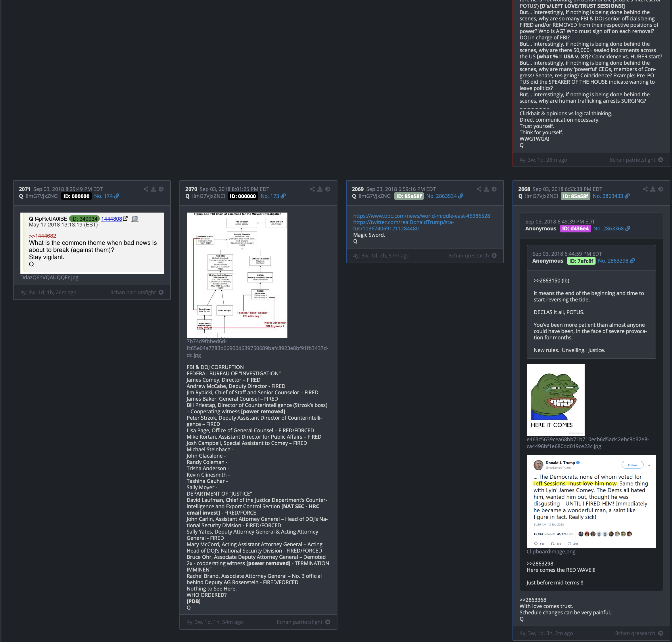The height and width of the screenshot is (642, 672).
Task: Open the Pepe 'HERE IT COMES' image
Action: point(556,400)
